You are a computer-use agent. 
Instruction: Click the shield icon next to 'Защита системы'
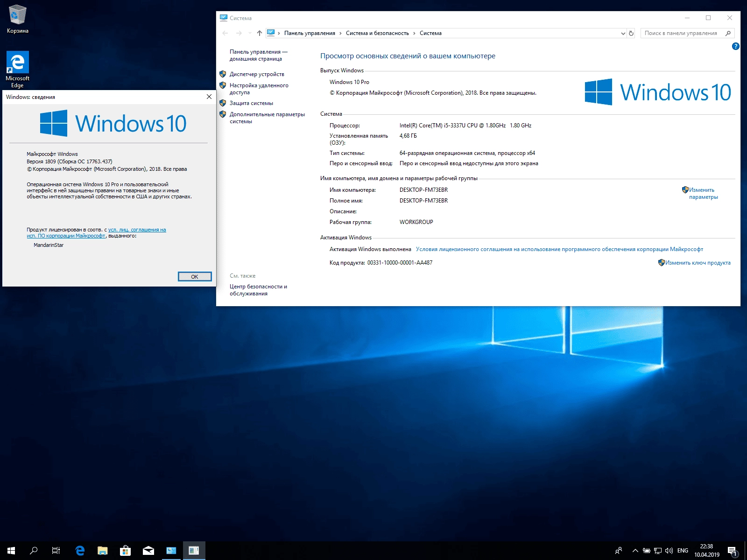pos(223,103)
